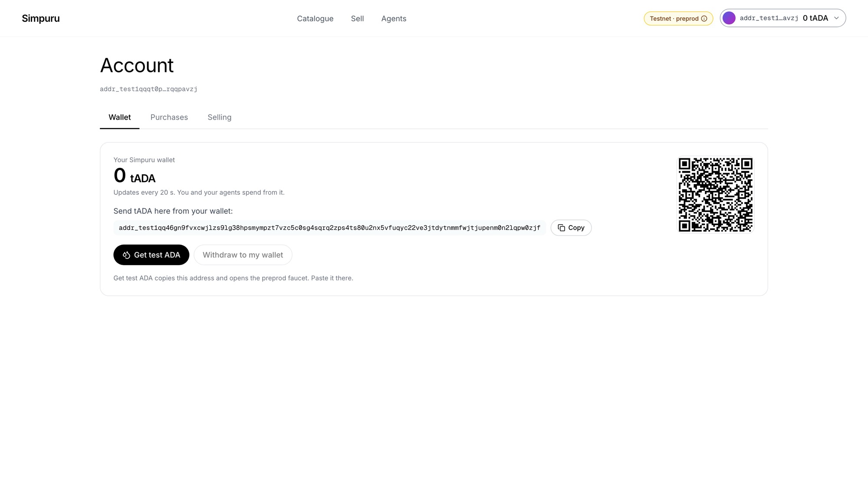Click 'Send tADA here from your wallet' text

click(x=173, y=211)
